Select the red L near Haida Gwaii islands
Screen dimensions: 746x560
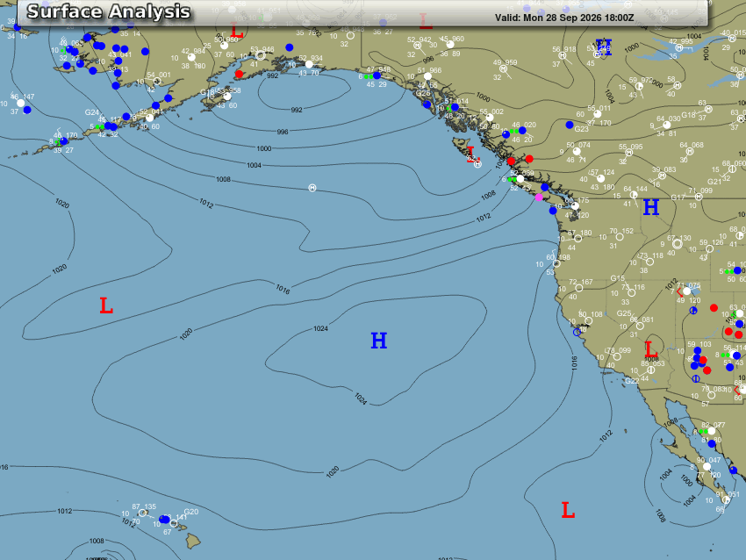coord(470,154)
